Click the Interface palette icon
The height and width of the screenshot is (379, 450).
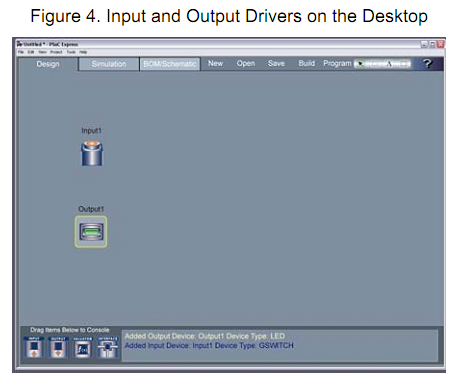point(107,347)
